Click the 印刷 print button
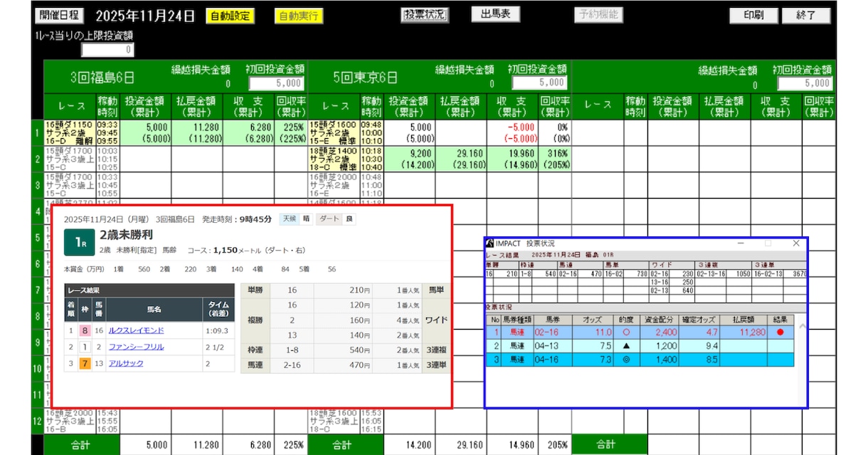The height and width of the screenshot is (455, 868). [753, 16]
